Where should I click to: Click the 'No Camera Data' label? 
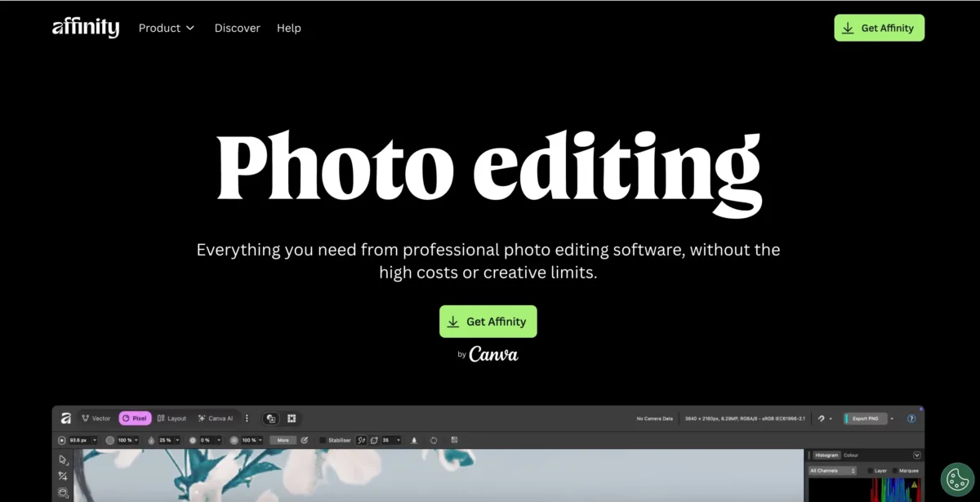click(x=655, y=419)
